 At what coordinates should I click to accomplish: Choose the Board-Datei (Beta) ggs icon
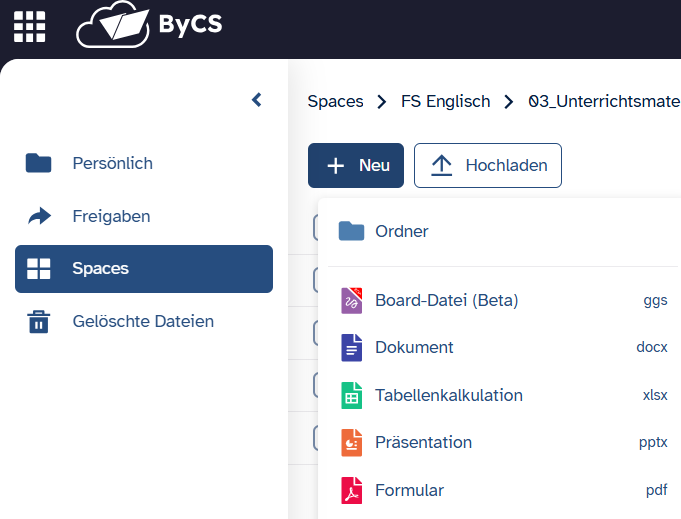[x=351, y=300]
